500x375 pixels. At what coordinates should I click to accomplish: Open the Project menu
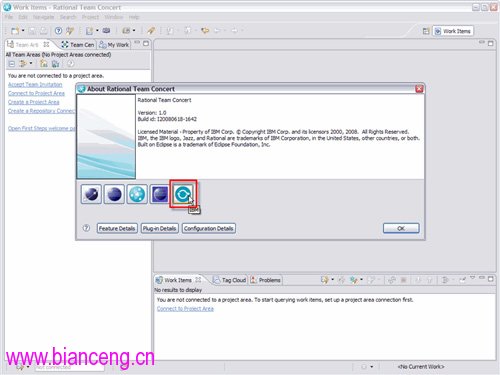pyautogui.click(x=90, y=17)
